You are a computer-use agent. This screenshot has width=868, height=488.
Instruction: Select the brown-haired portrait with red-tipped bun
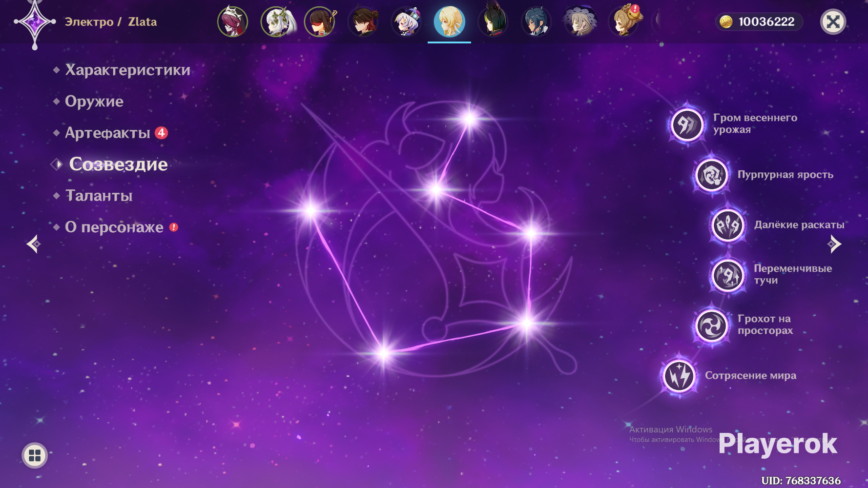[363, 21]
